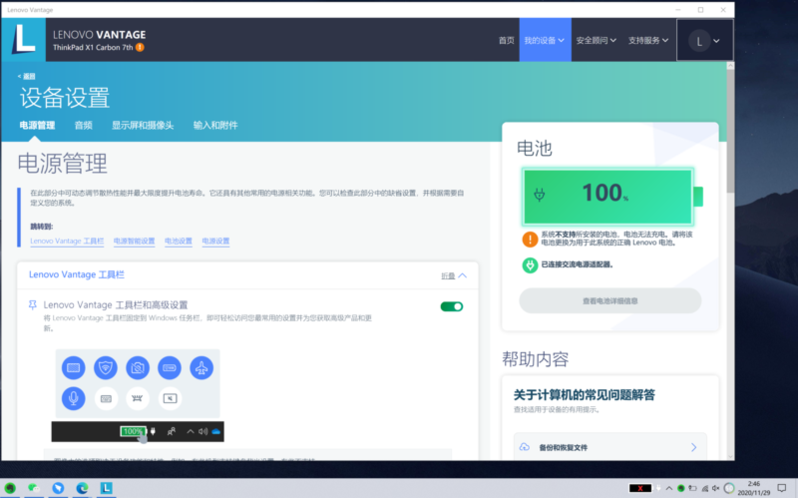798x498 pixels.
Task: Switch to the 音频 tab
Action: click(83, 125)
